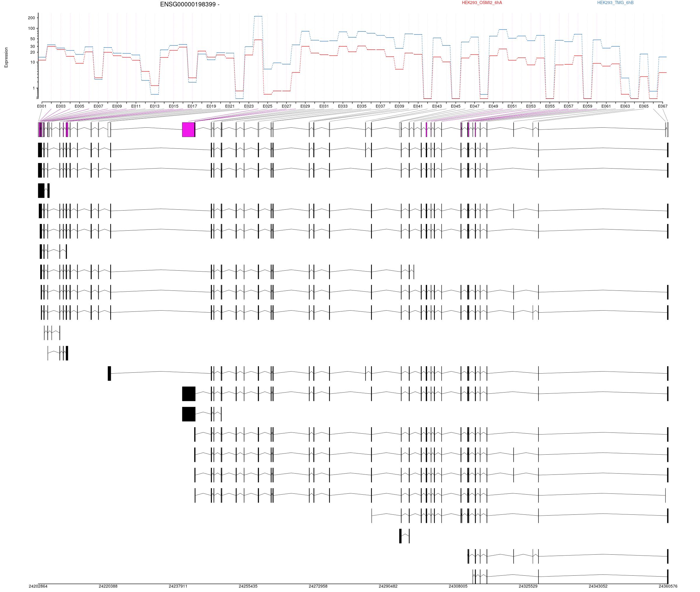
Task: Click exon label E003
Action: [61, 106]
